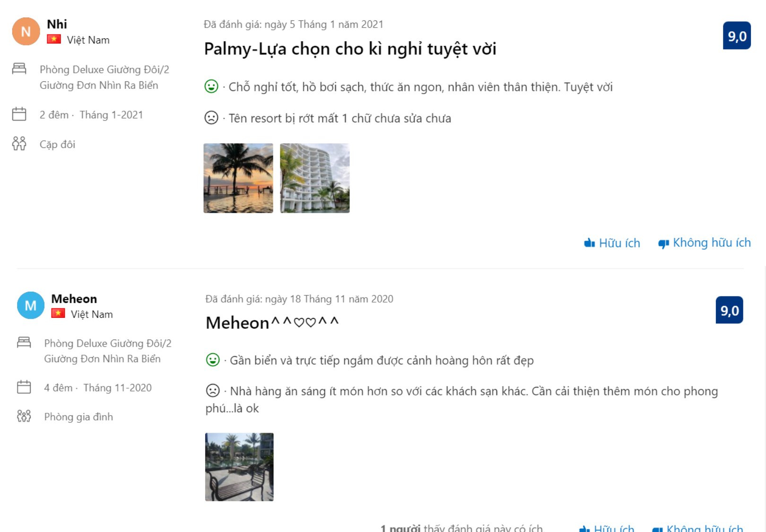Viewport: 766px width, 532px height.
Task: Click the couple icon next to Cặp đôi
Action: 19,143
